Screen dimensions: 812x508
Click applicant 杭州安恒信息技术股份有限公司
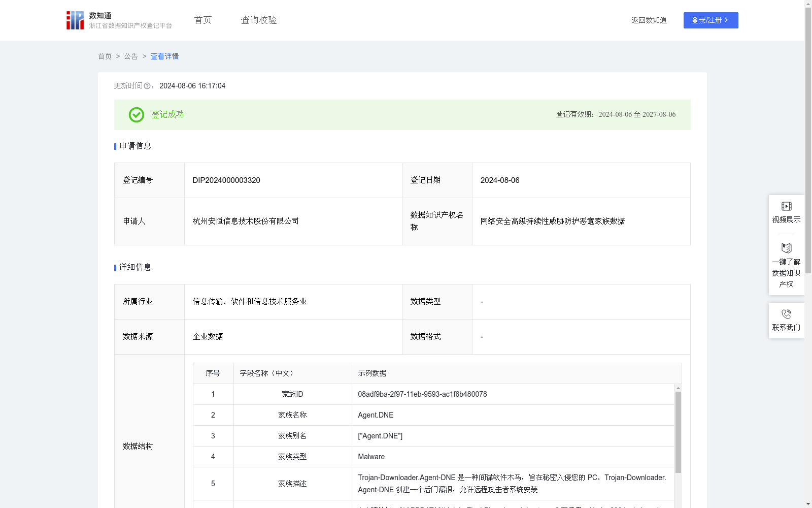pos(246,221)
